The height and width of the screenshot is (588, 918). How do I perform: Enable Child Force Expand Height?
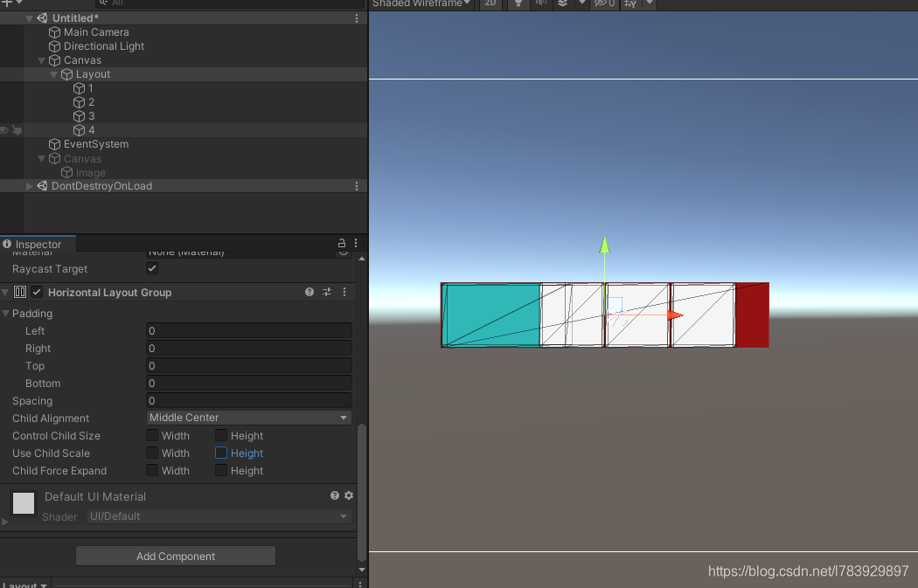[221, 470]
